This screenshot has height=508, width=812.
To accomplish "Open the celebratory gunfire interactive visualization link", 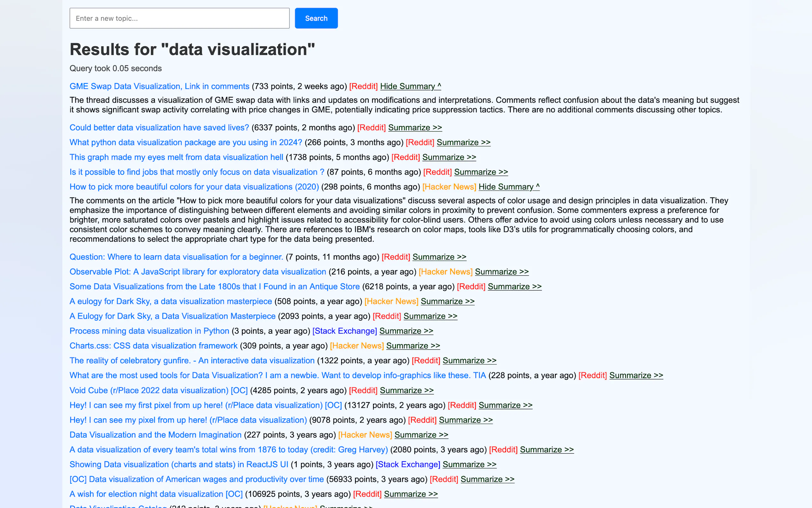I will coord(192,361).
